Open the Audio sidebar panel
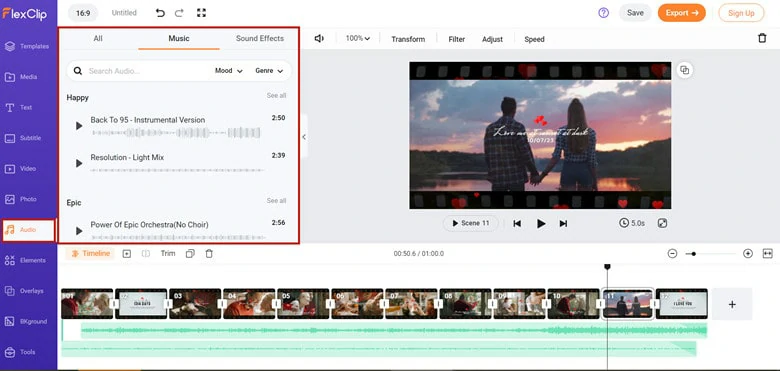This screenshot has height=371, width=780. (x=28, y=230)
